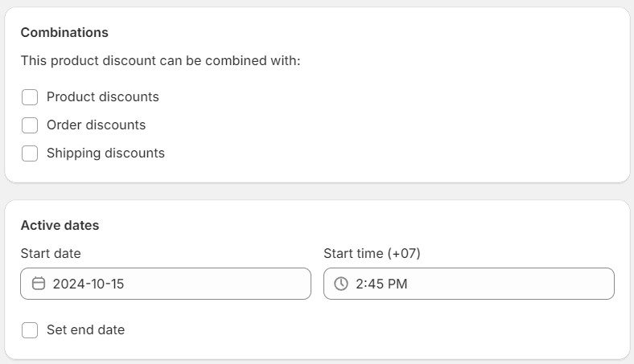Click 'This product discount can be combined with' text

[160, 61]
